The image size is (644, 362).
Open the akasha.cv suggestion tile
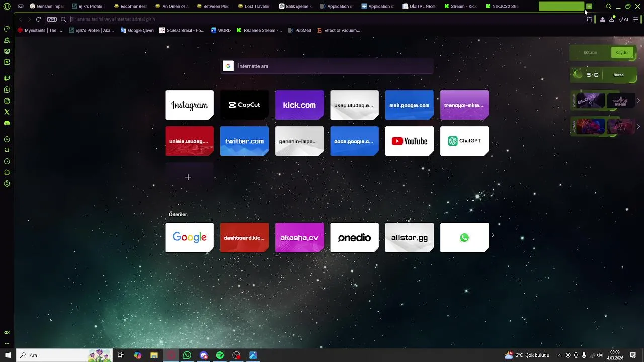click(299, 238)
